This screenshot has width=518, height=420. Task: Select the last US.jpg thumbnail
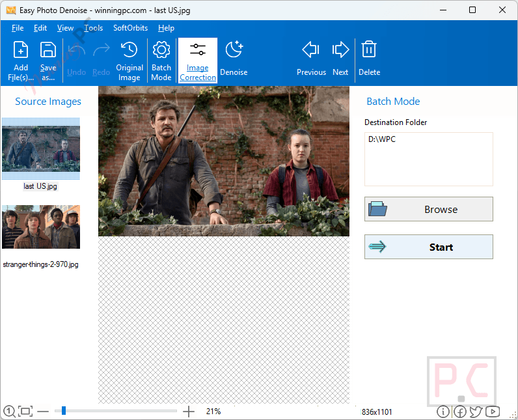tap(41, 148)
